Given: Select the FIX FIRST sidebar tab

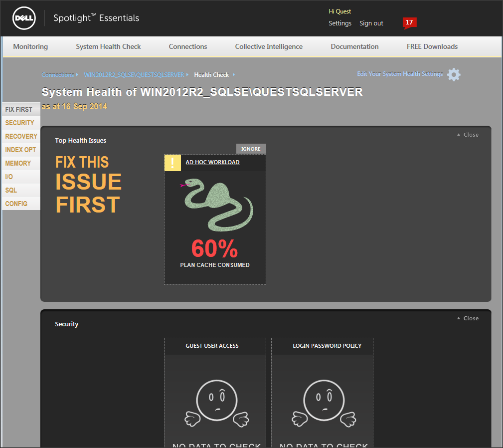Looking at the screenshot, I should [21, 109].
